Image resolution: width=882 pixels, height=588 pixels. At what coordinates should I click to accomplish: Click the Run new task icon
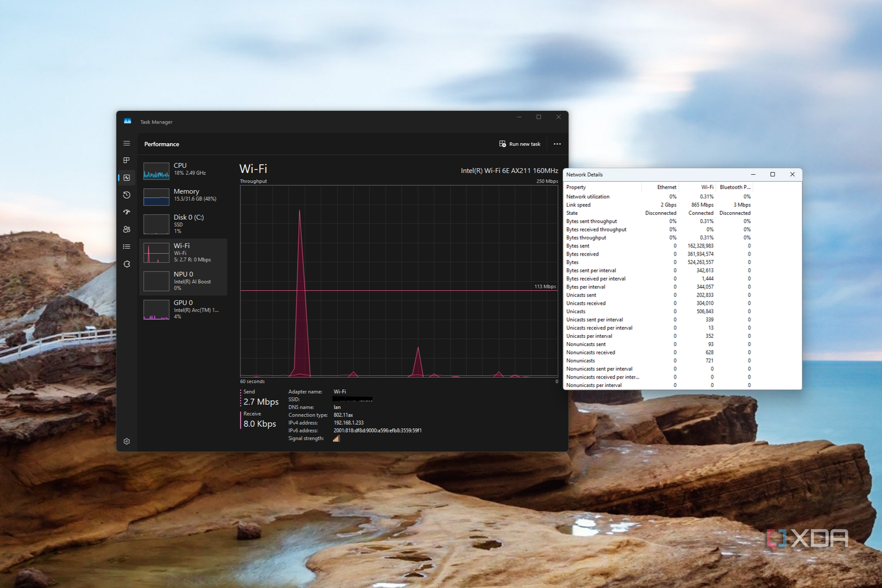502,144
